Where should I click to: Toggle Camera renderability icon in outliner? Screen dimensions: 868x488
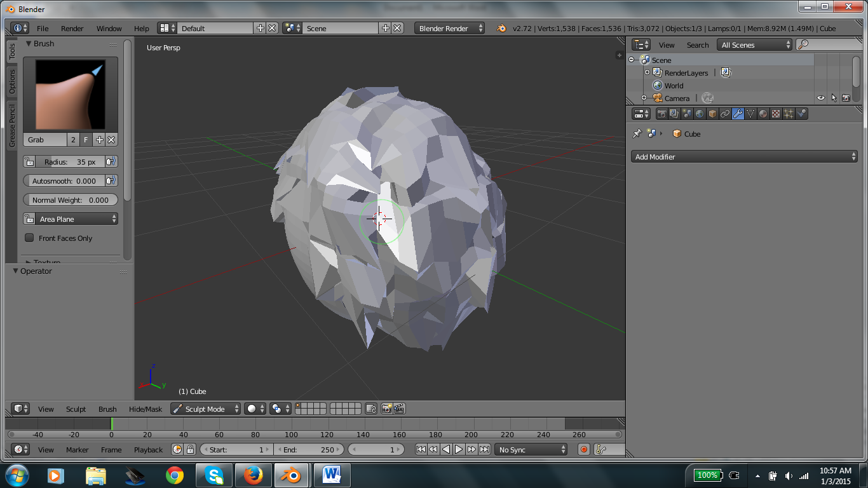(846, 98)
